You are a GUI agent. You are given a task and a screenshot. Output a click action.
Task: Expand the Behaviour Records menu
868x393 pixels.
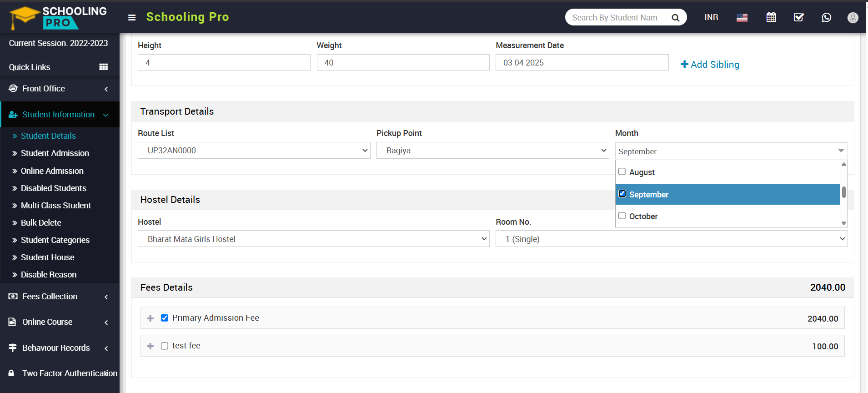60,348
